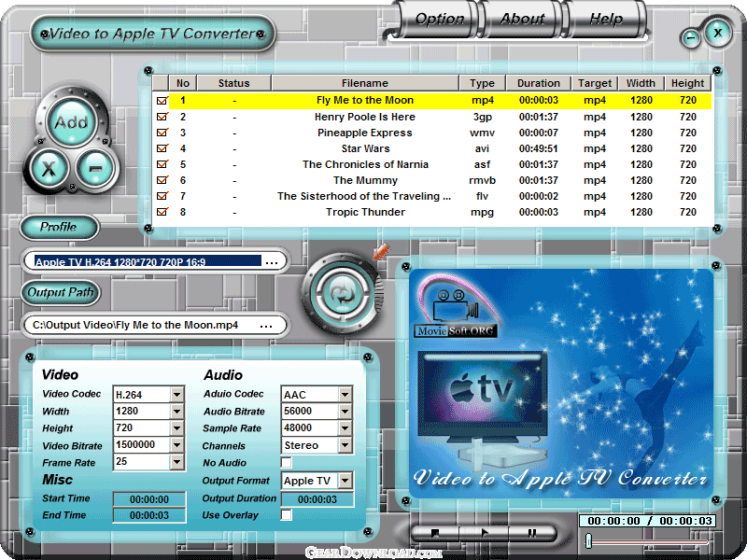Image resolution: width=747 pixels, height=560 pixels.
Task: Browse profiles via ellipsis in profile field
Action: point(272,262)
